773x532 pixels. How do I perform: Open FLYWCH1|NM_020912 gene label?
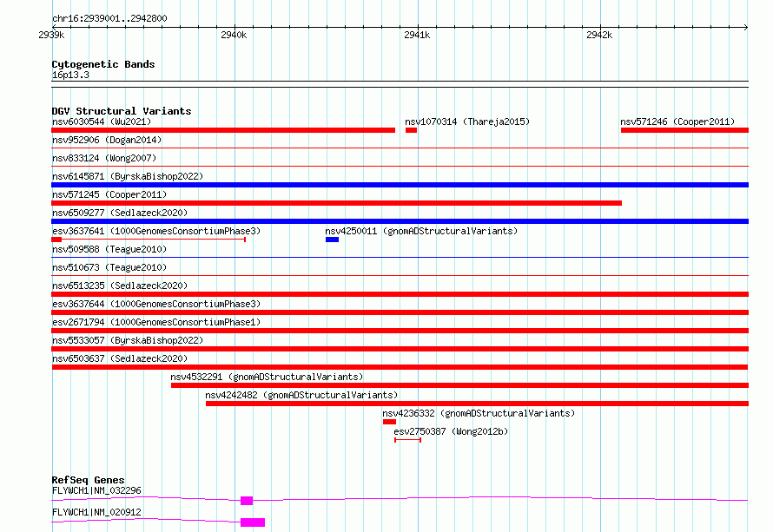(96, 512)
